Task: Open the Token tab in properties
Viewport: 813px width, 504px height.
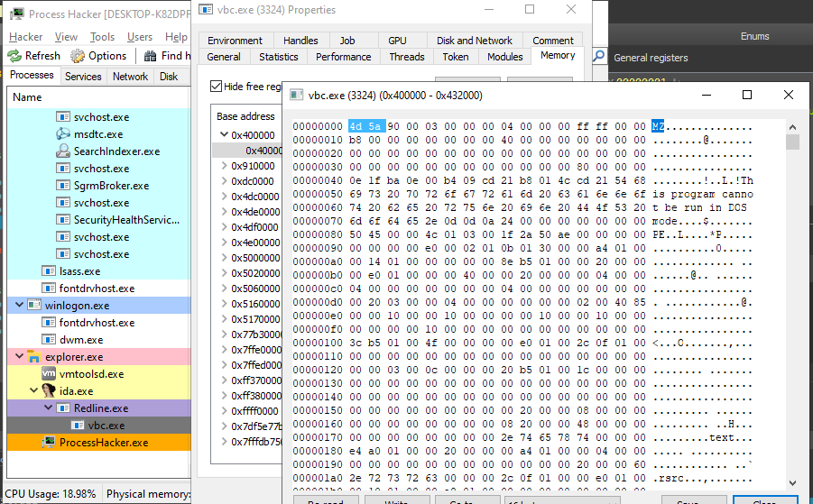Action: 456,57
